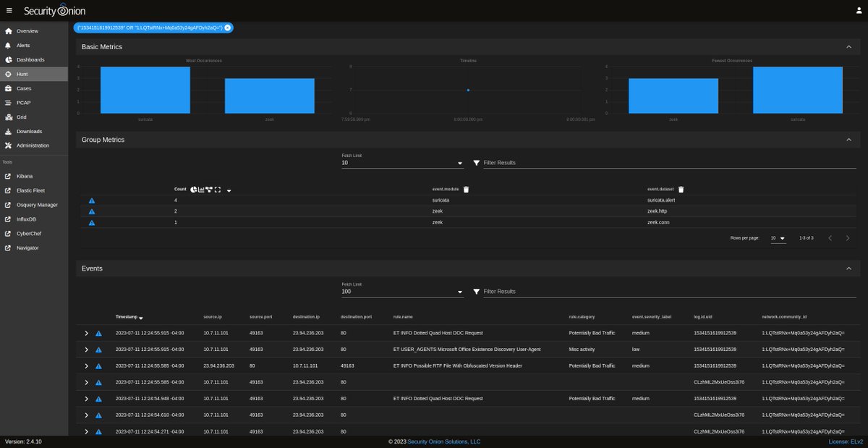Sort events by event.severity_label column header
The height and width of the screenshot is (448, 868).
(x=651, y=317)
